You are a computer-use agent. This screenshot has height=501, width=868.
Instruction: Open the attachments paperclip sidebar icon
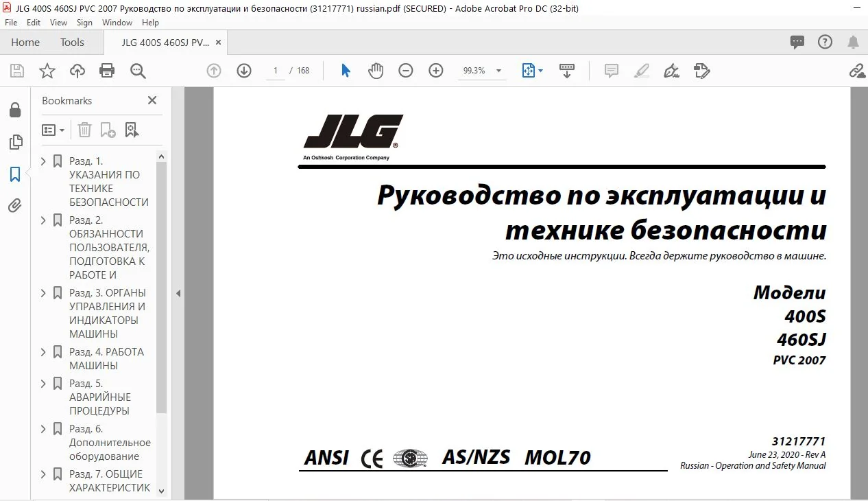tap(15, 206)
